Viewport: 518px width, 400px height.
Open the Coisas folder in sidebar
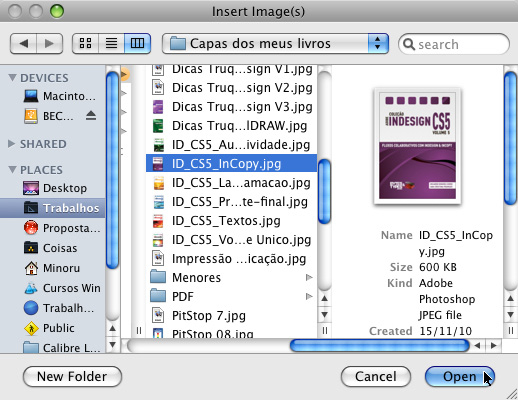click(x=50, y=248)
